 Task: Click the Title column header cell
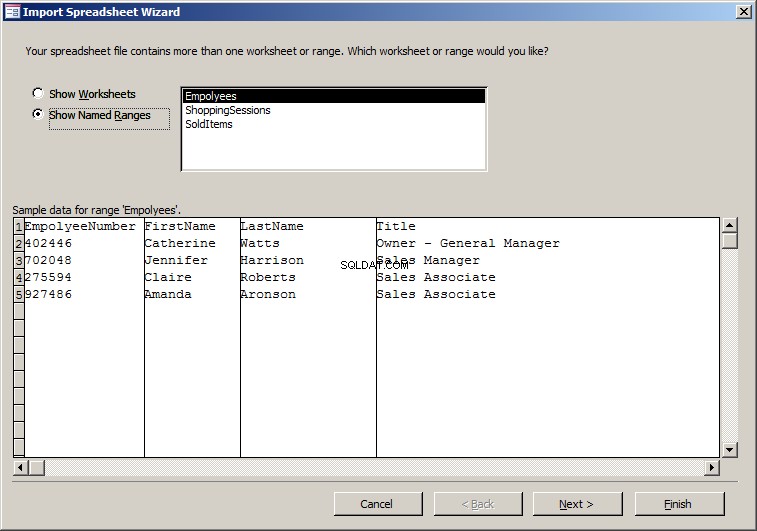[548, 226]
